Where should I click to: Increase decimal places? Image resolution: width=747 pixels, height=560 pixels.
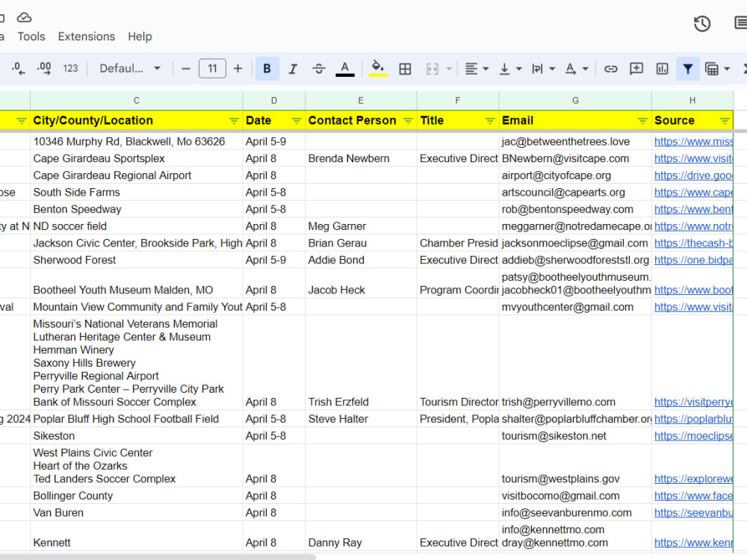pyautogui.click(x=44, y=69)
